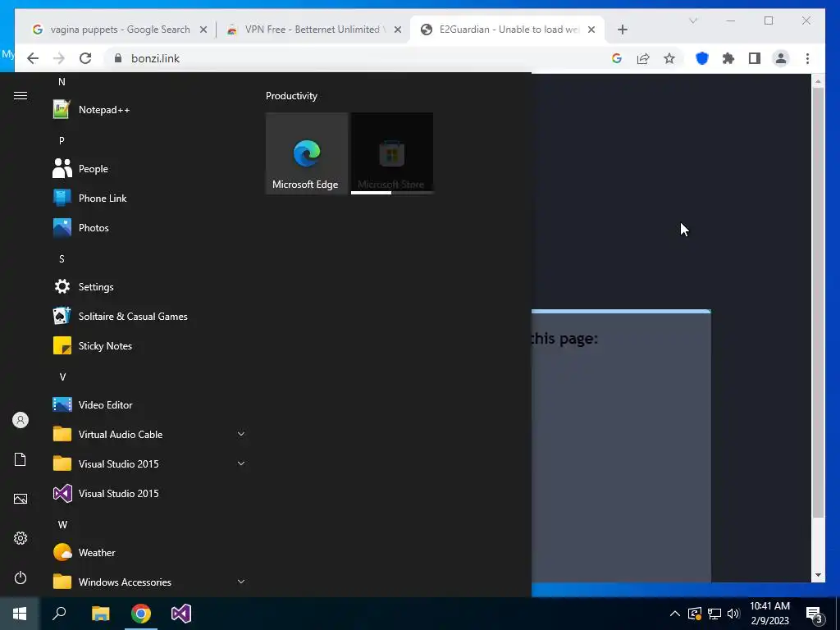Close the E2Guardian tab
Screen dimensions: 840x630
pyautogui.click(x=591, y=30)
